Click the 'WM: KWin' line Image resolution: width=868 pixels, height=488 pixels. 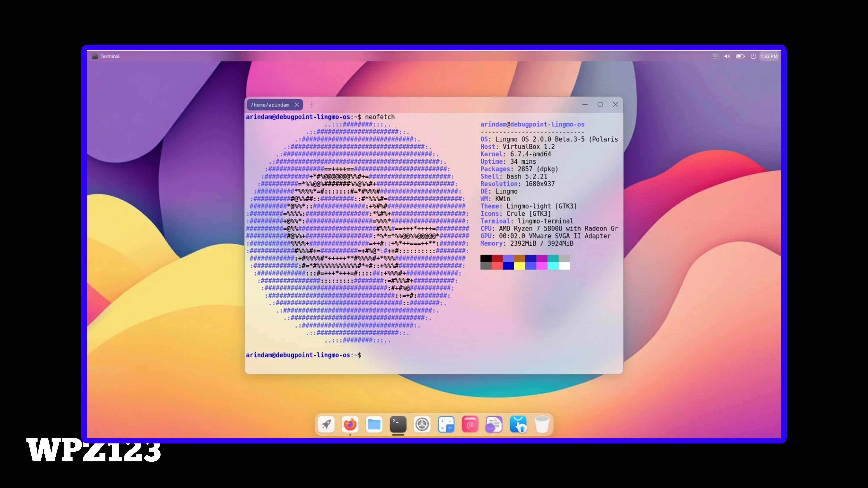(495, 199)
